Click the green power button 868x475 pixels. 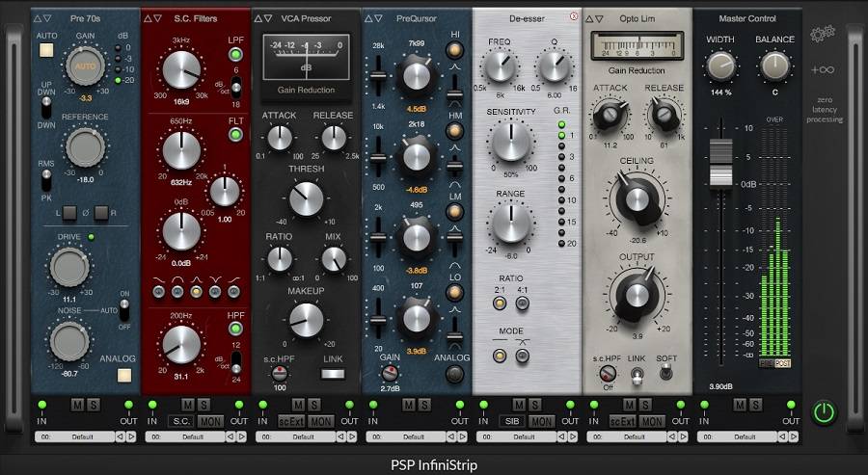(x=823, y=413)
